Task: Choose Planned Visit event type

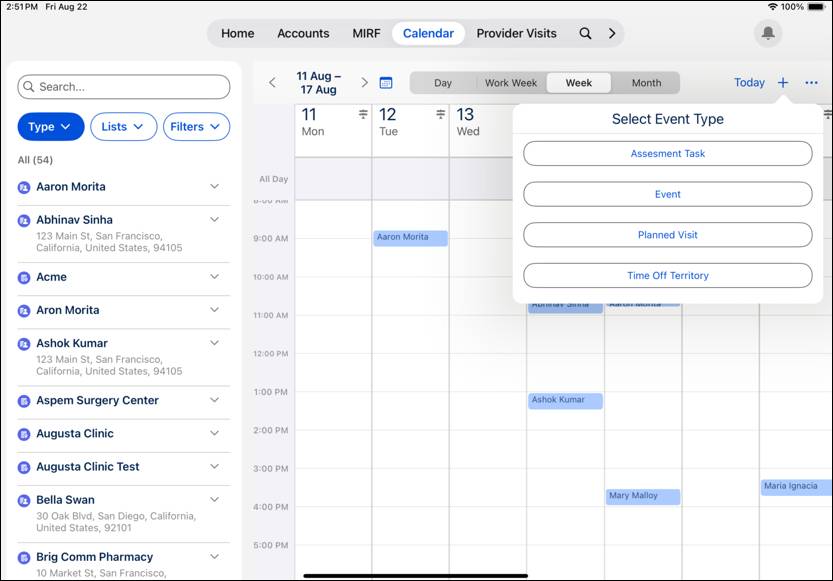Action: pos(668,235)
